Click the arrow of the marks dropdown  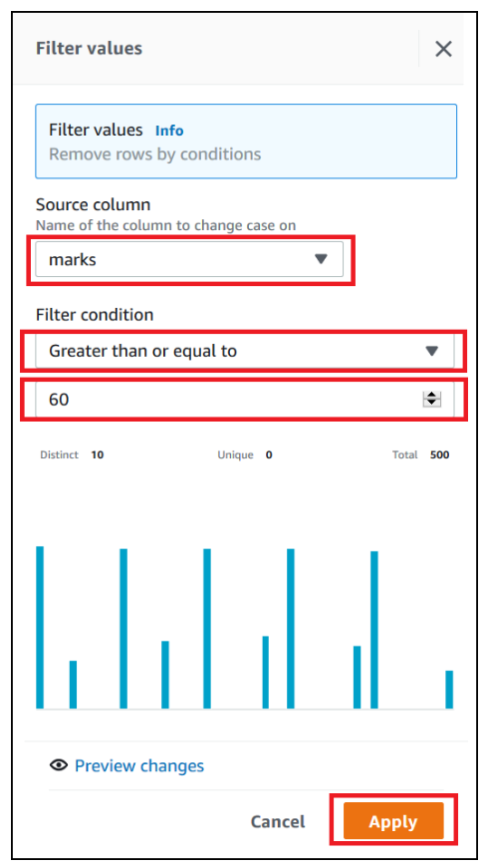pos(322,259)
